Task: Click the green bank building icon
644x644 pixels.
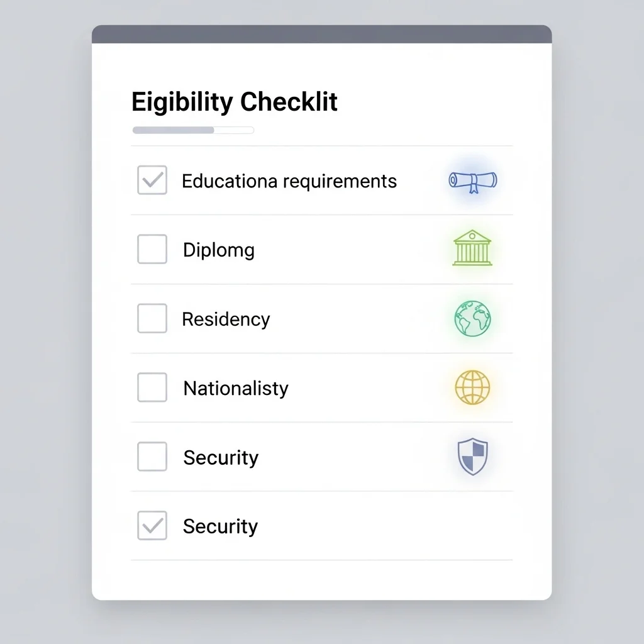Action: [472, 248]
